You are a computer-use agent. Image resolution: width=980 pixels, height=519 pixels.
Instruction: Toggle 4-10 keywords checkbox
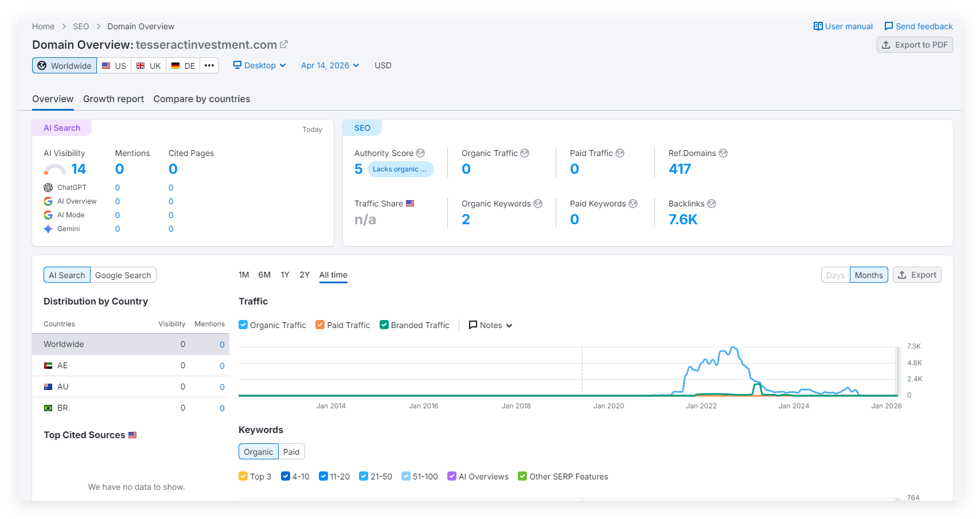click(286, 476)
